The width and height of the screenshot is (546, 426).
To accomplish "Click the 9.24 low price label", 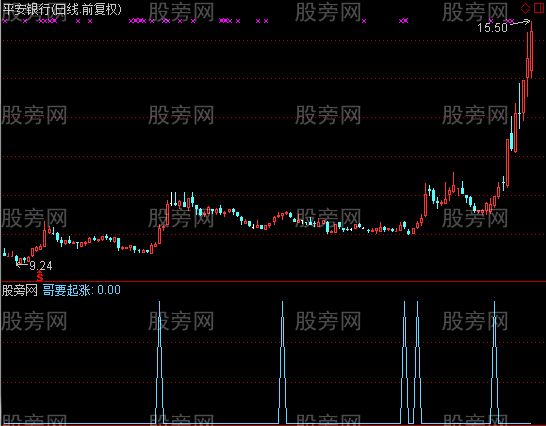I will click(41, 266).
